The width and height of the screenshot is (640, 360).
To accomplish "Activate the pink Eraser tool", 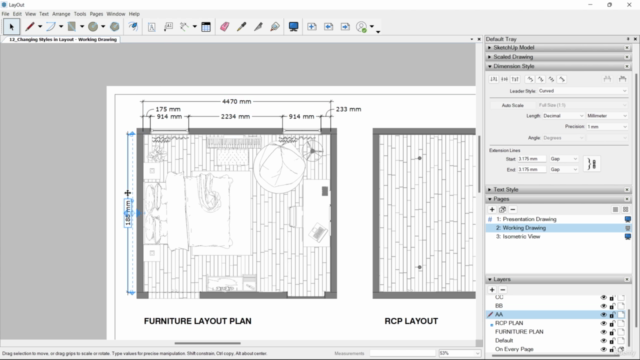I will (x=224, y=27).
